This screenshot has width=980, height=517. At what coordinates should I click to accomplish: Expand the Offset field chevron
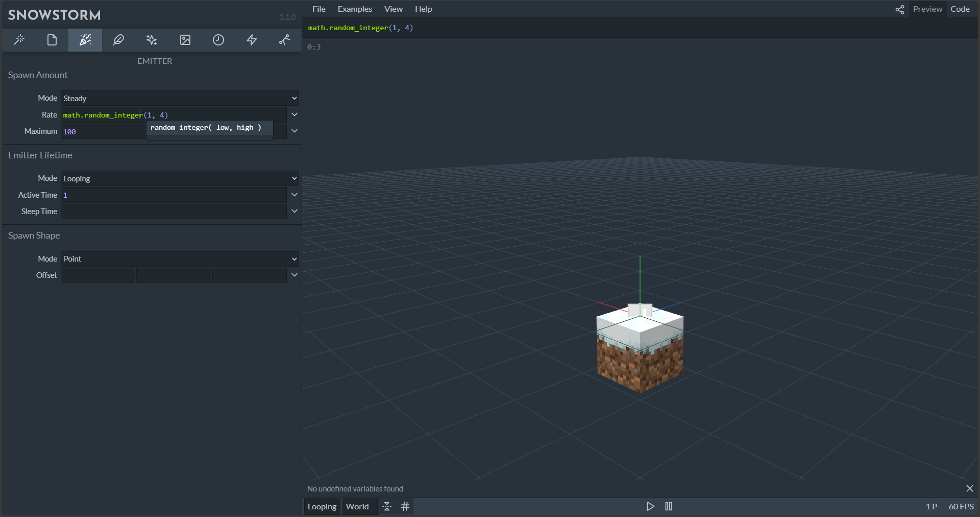pos(295,275)
